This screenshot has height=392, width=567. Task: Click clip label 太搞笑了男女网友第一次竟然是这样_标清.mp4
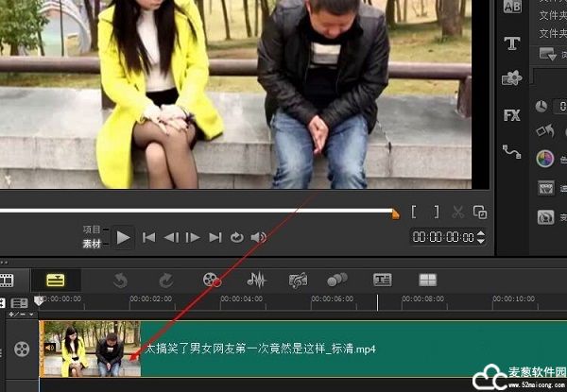[261, 349]
